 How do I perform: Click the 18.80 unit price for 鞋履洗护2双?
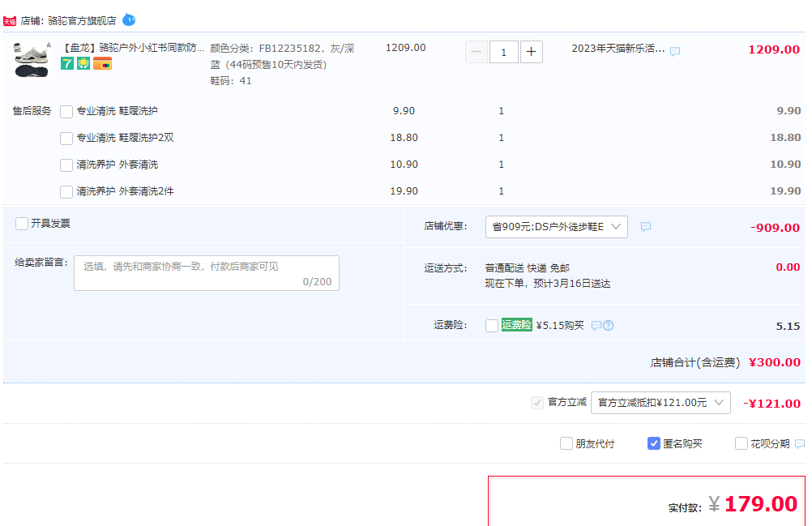point(404,138)
